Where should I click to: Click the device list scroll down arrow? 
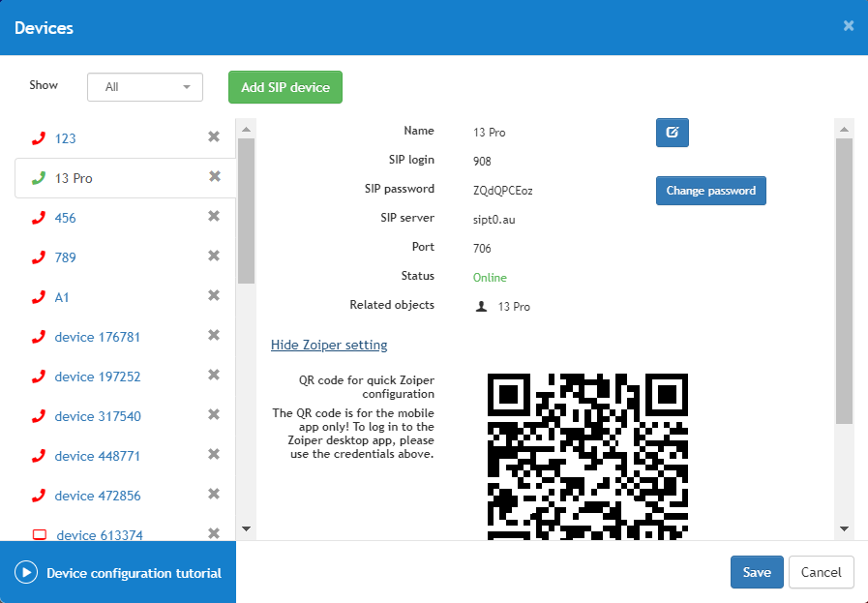247,528
